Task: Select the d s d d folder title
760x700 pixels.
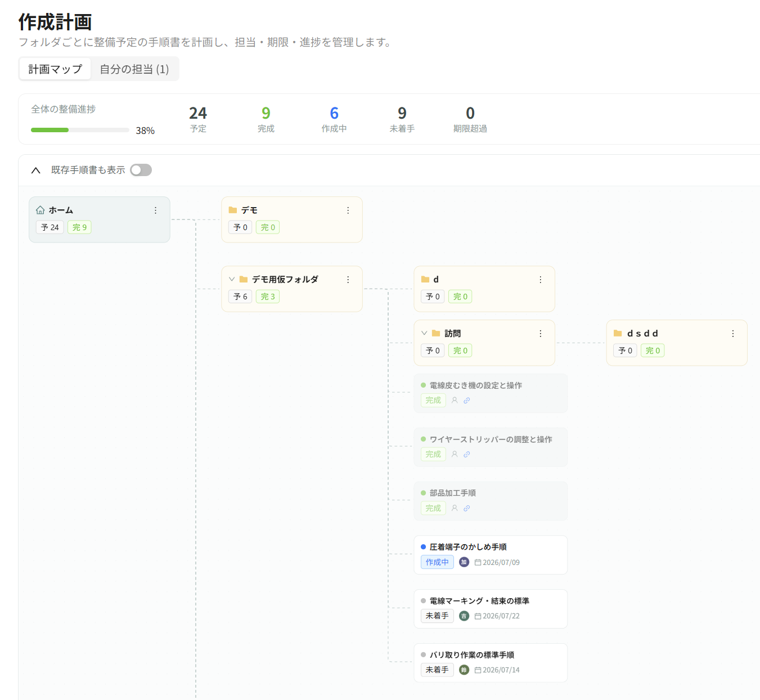Action: pos(642,334)
